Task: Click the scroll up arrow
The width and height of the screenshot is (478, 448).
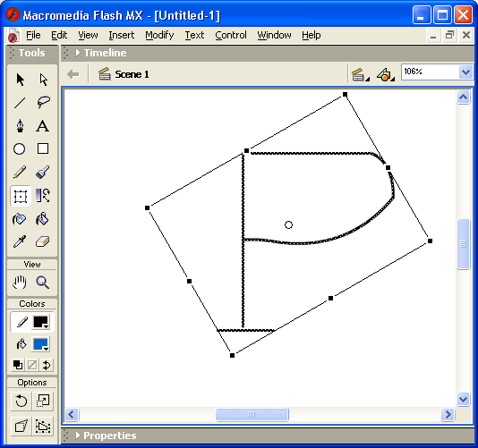Action: (x=463, y=97)
